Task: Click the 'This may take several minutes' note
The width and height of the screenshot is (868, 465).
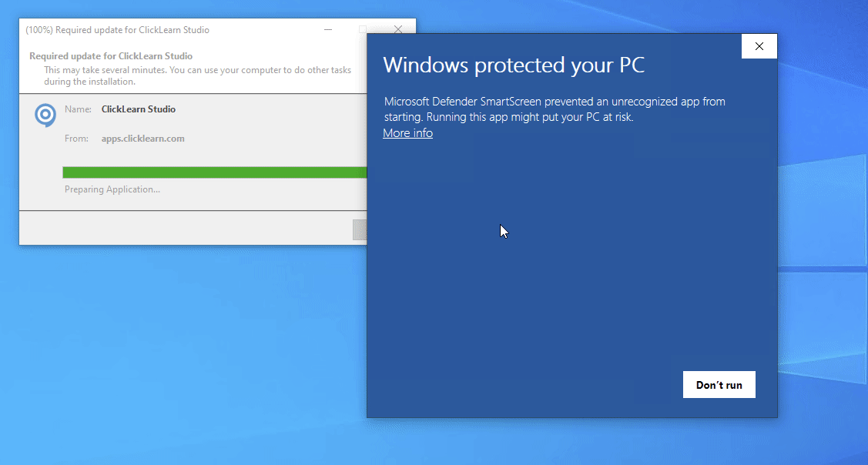Action: pyautogui.click(x=198, y=76)
